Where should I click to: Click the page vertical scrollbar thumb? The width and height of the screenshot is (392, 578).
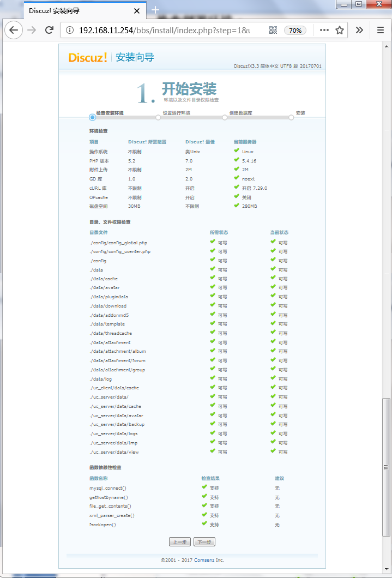click(x=387, y=467)
